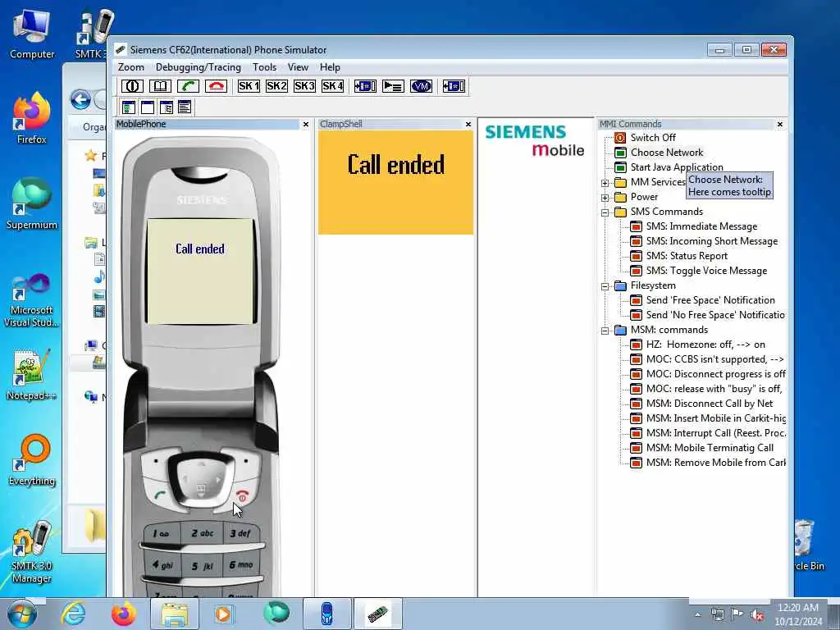Select MSM: Interrupt Call item
The image size is (840, 630).
715,433
